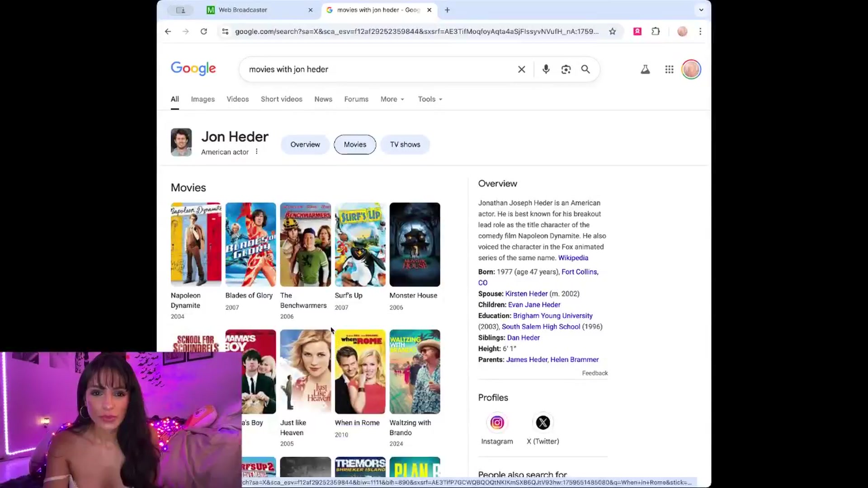The width and height of the screenshot is (868, 488).
Task: Select the Overview chip for Jon Heder
Action: [305, 145]
